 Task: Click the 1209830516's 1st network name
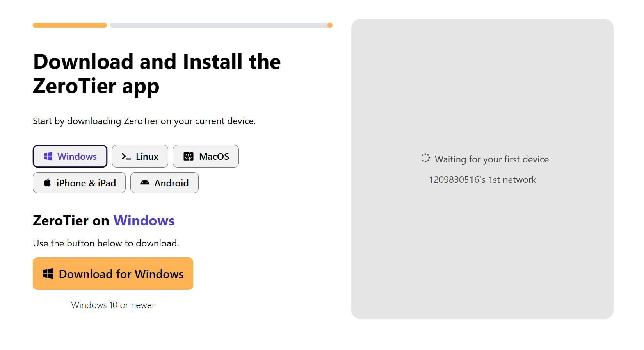pyautogui.click(x=482, y=180)
